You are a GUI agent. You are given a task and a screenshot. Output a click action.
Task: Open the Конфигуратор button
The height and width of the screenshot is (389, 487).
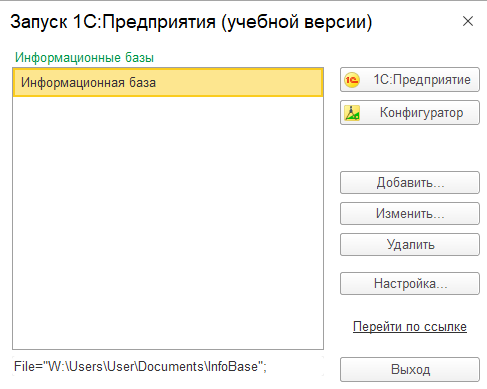click(410, 113)
